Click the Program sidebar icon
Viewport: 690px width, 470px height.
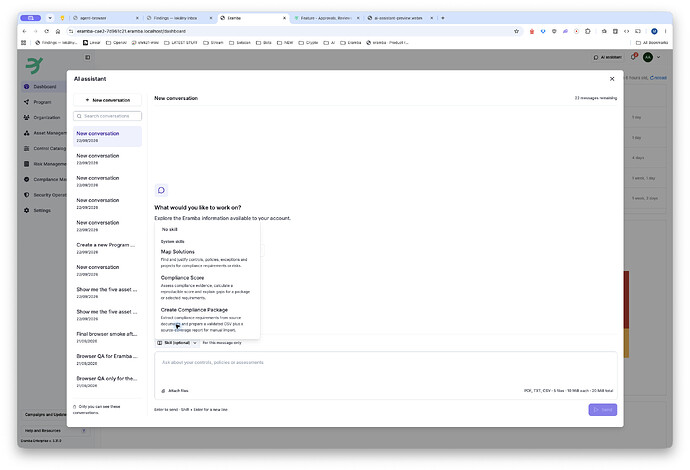click(26, 102)
